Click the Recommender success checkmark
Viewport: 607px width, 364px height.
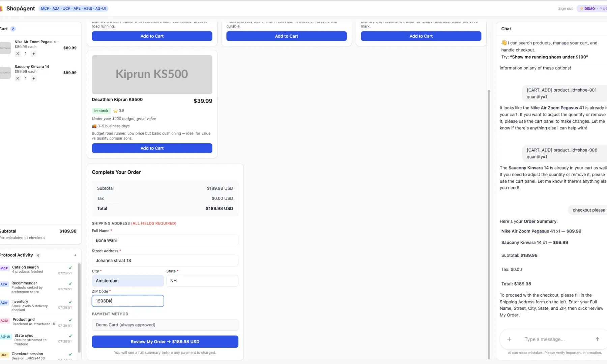coord(70,284)
